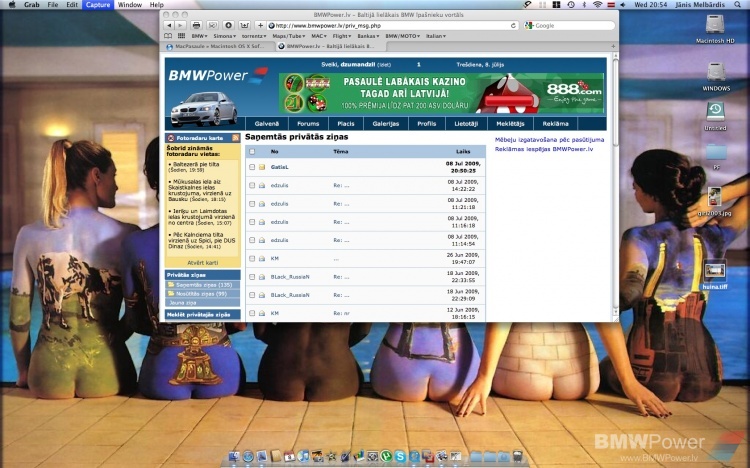The image size is (750, 468).
Task: Open Finder from the Dock
Action: (x=234, y=457)
